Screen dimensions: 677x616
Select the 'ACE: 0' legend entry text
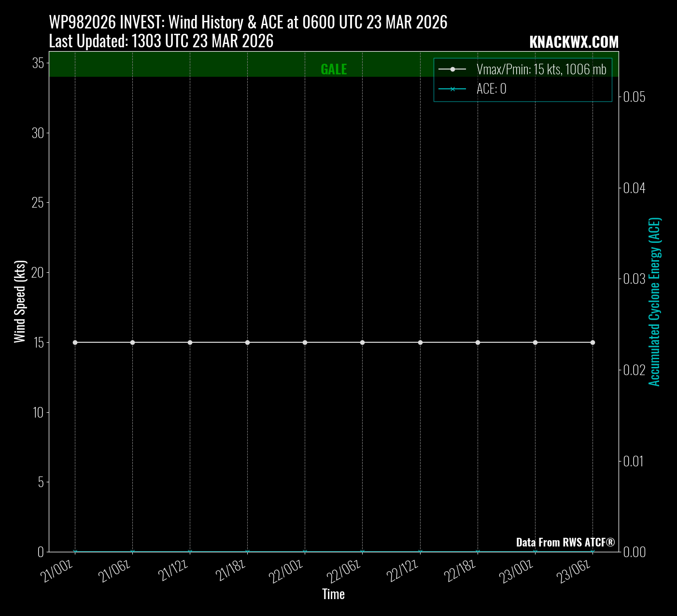(491, 89)
